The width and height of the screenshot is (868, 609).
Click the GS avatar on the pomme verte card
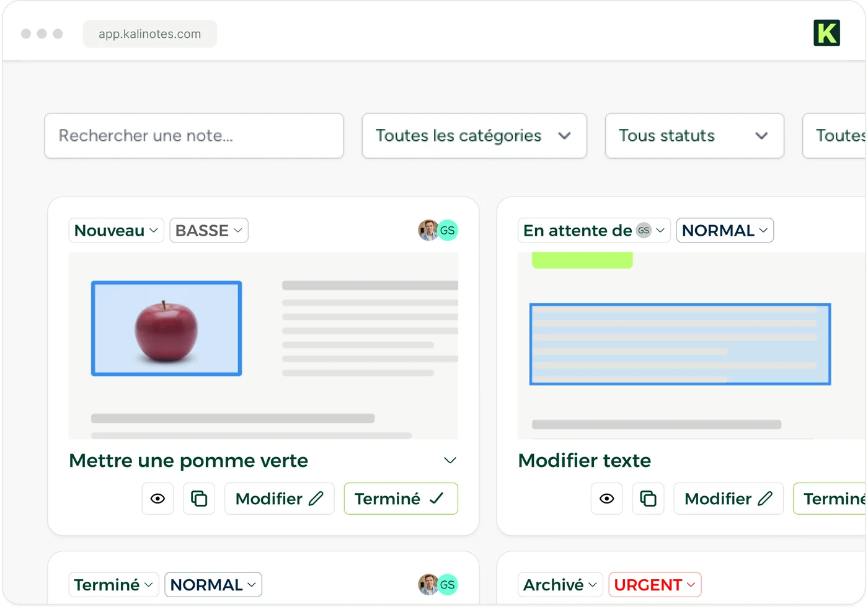pos(448,230)
